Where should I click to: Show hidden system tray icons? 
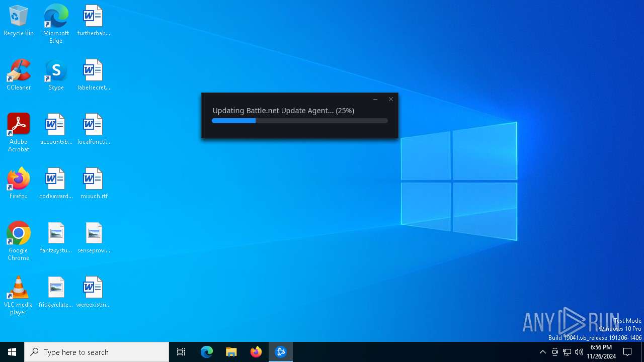(x=543, y=352)
